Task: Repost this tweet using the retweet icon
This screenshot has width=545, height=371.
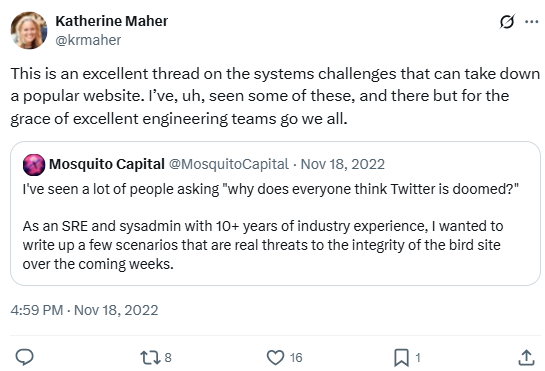Action: click(x=150, y=357)
